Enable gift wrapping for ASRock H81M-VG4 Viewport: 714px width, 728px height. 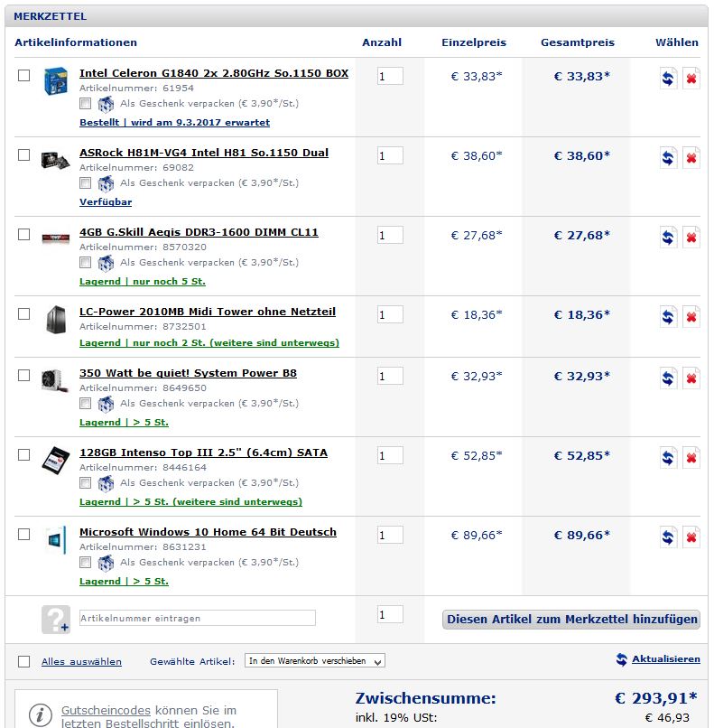pos(86,183)
